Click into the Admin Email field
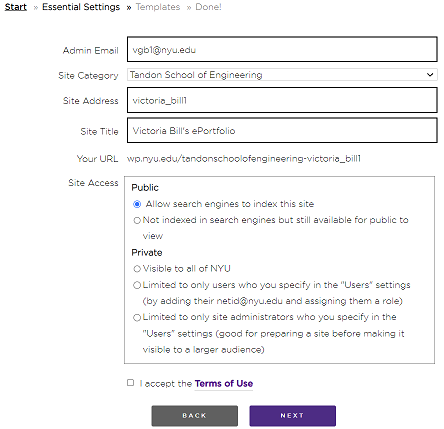The image size is (444, 429). point(282,49)
